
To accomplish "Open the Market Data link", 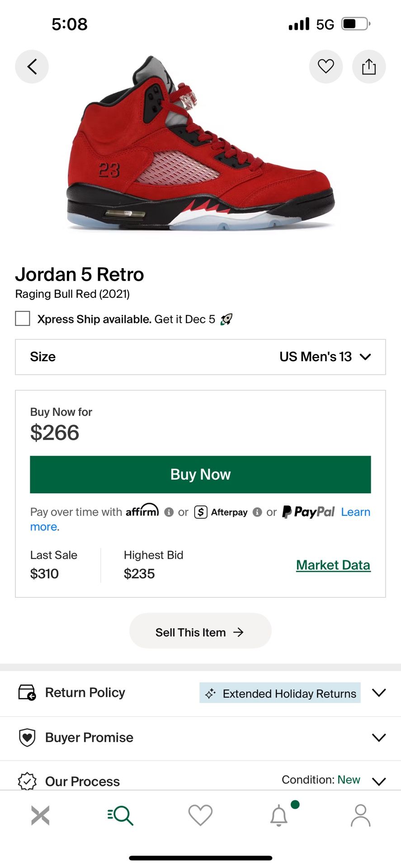I will [x=333, y=565].
